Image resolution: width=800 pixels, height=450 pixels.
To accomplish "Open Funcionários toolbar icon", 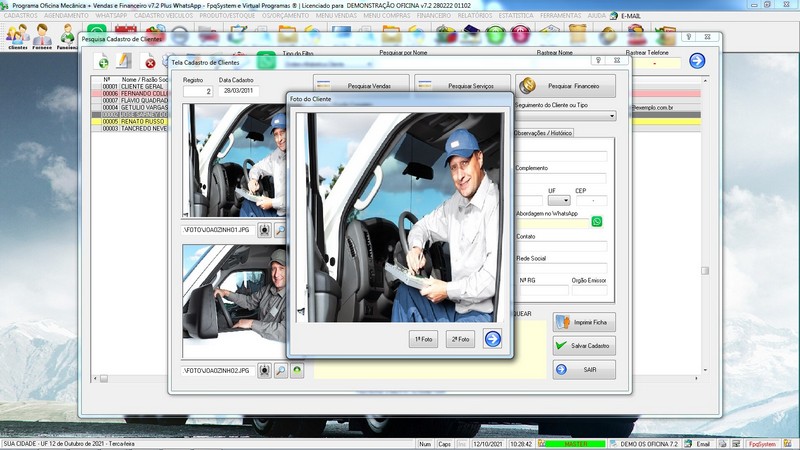I will (67, 36).
